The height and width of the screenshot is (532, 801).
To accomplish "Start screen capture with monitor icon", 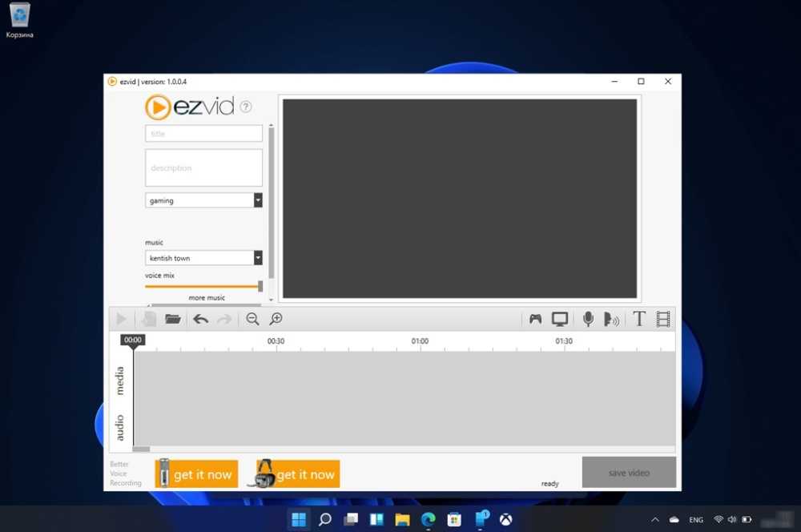I will (560, 319).
